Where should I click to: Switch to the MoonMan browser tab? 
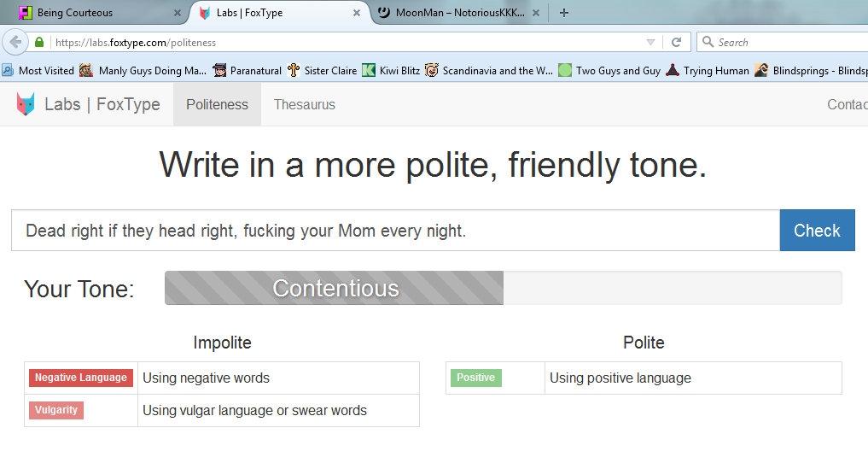pos(452,13)
